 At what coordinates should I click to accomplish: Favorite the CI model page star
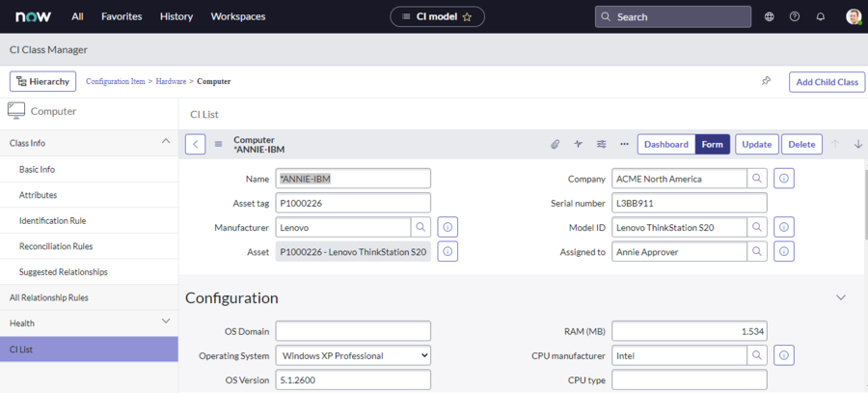point(467,16)
